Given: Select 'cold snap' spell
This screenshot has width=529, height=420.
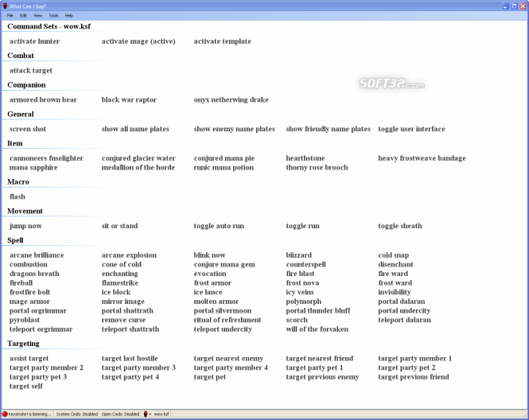Looking at the screenshot, I should point(394,255).
